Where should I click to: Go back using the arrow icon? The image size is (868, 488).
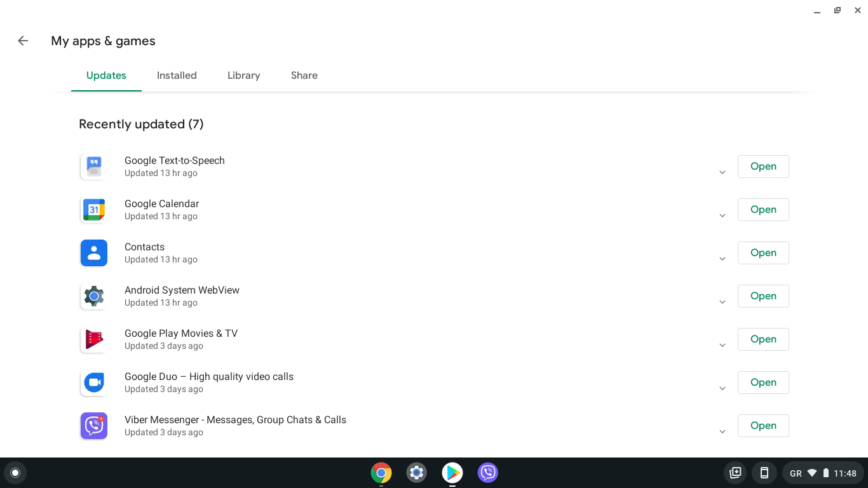tap(23, 41)
